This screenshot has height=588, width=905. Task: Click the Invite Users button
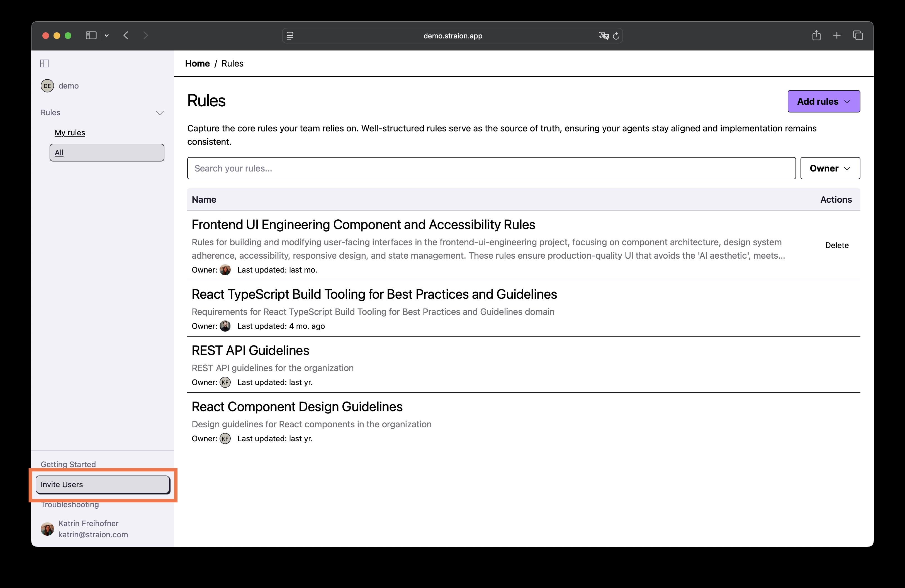click(103, 485)
